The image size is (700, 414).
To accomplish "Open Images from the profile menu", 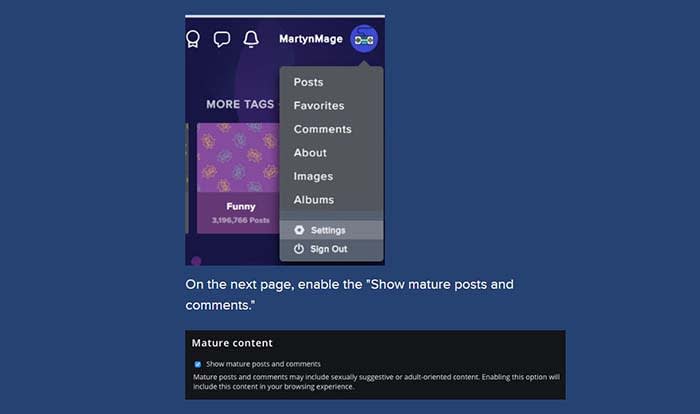I will point(313,176).
